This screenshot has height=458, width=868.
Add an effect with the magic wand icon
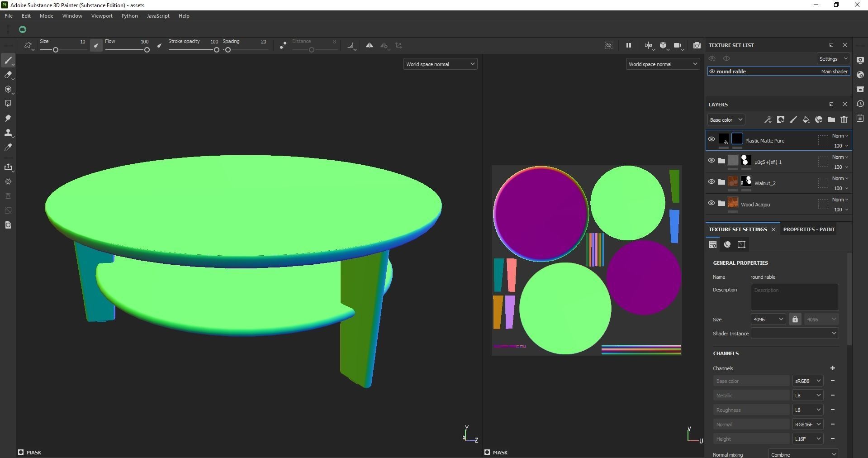[768, 119]
